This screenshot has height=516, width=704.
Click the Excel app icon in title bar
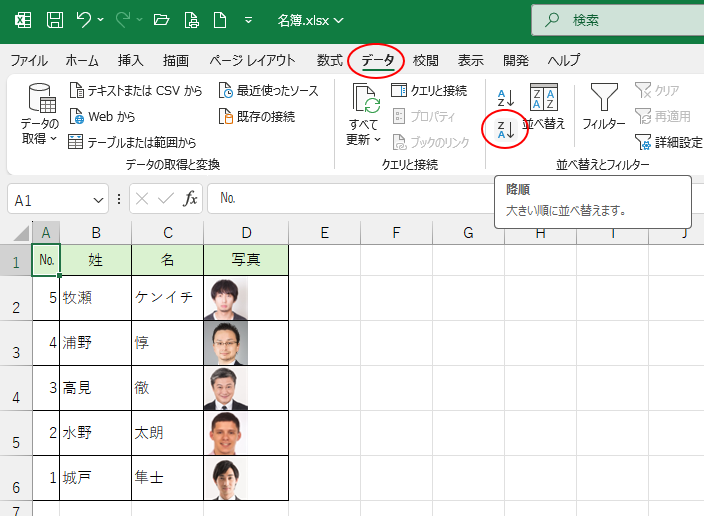point(23,20)
